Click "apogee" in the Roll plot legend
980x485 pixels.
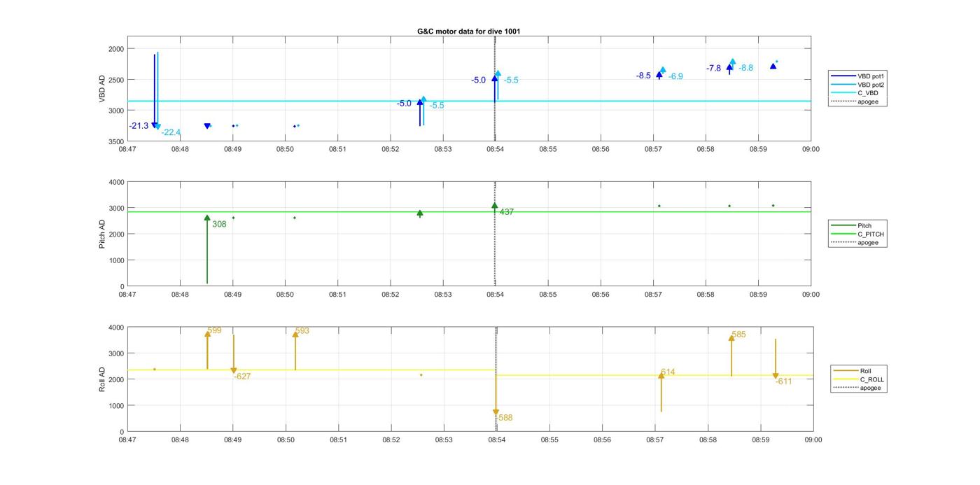pos(857,388)
